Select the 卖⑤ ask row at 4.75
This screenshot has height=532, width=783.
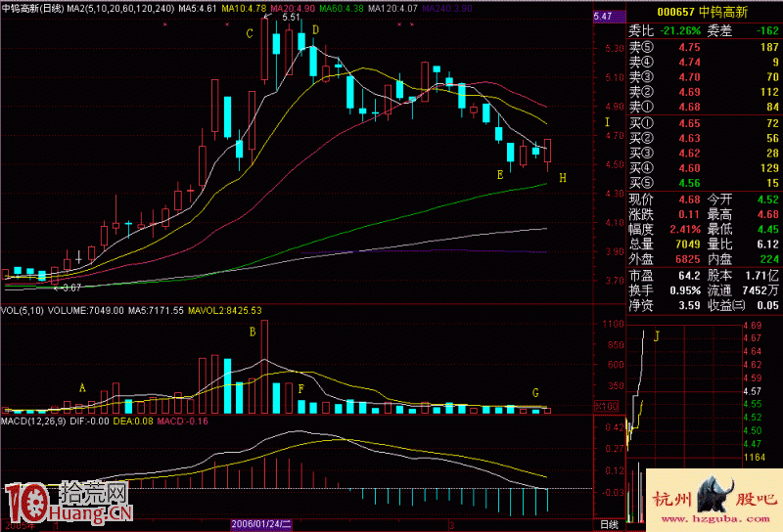(704, 47)
